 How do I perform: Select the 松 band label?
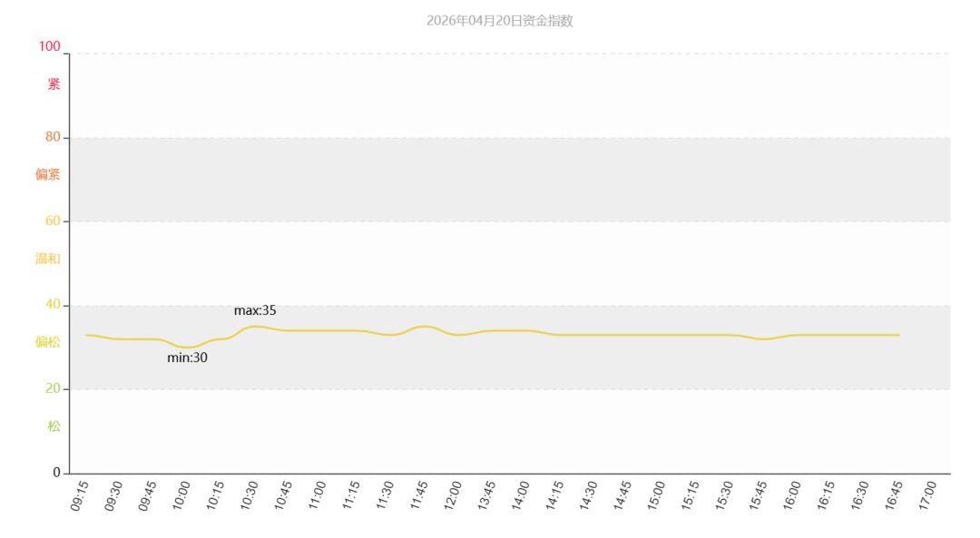click(x=54, y=426)
